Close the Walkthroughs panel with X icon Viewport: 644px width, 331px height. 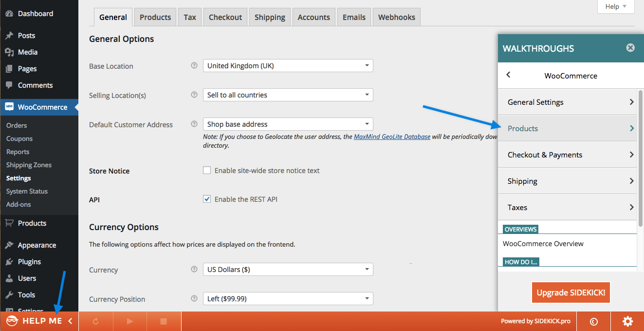630,48
